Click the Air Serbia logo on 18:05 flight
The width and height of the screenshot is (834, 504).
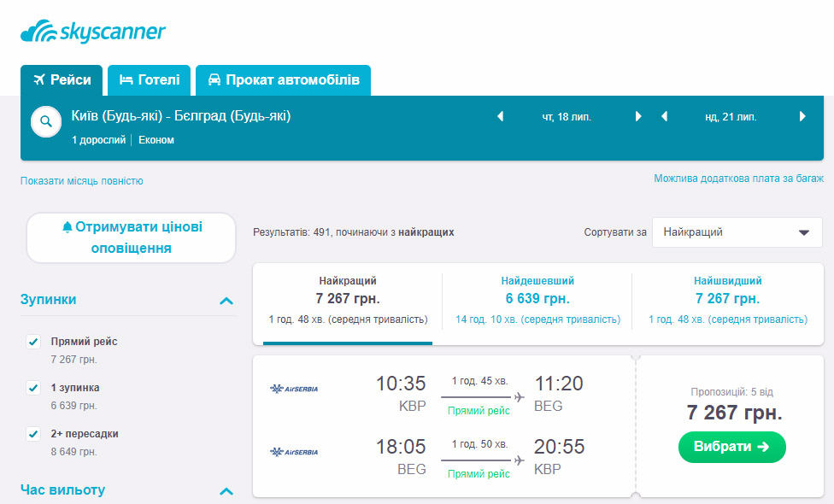[x=294, y=452]
